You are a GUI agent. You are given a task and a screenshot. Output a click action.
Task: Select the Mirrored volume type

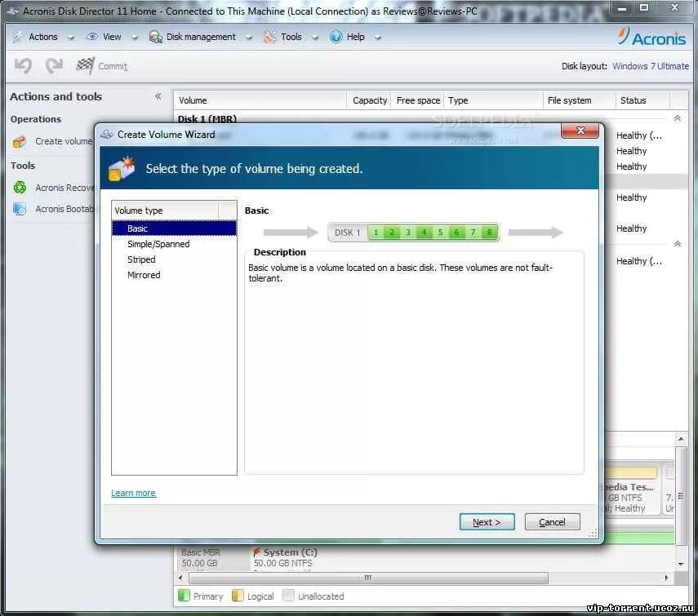coord(174,275)
